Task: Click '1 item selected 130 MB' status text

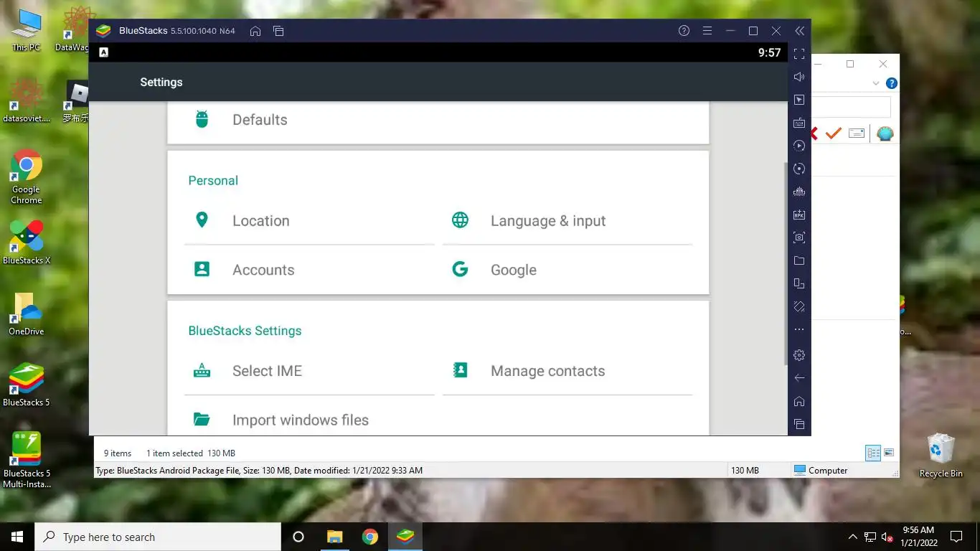Action: pyautogui.click(x=191, y=453)
